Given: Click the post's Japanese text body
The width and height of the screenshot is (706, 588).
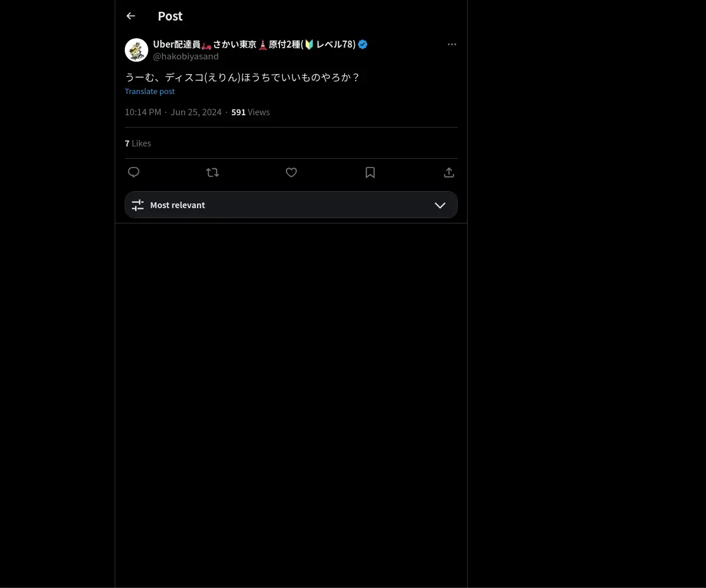Looking at the screenshot, I should pyautogui.click(x=242, y=77).
